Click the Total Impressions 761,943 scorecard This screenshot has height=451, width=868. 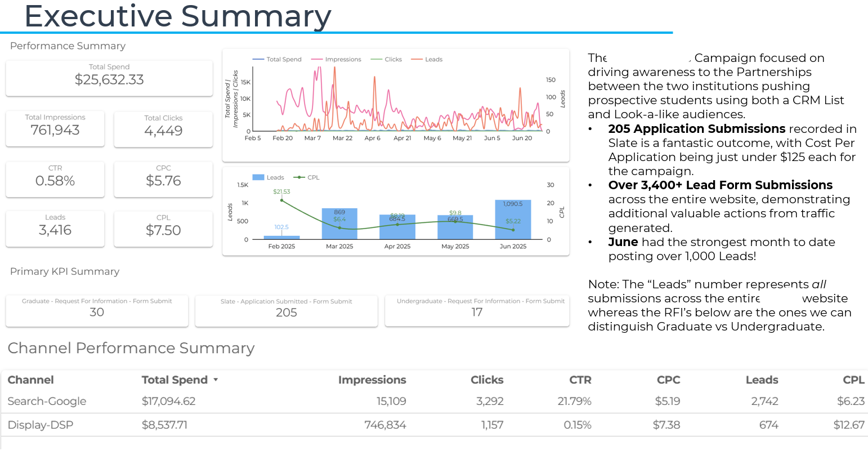click(55, 129)
